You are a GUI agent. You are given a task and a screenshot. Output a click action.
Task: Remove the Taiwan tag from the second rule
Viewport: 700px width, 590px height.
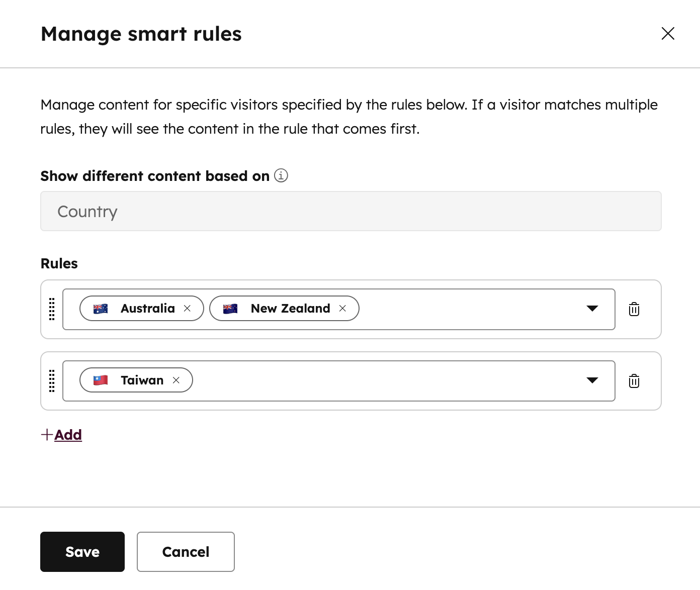click(x=177, y=380)
